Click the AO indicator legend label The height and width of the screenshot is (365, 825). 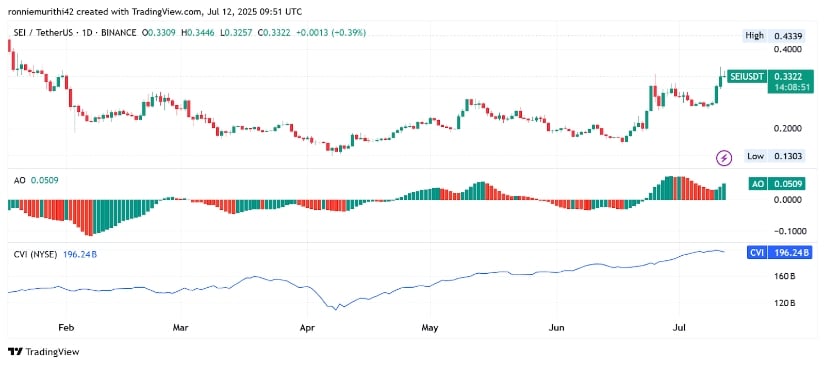19,180
